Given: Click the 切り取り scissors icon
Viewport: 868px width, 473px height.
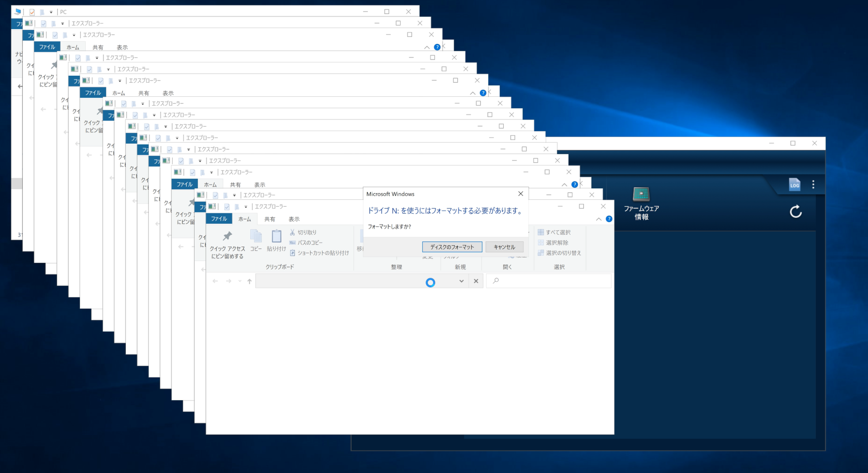Looking at the screenshot, I should click(x=292, y=233).
